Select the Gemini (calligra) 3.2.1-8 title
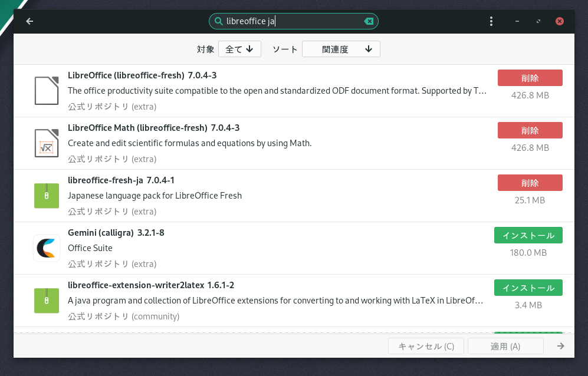 pos(116,233)
